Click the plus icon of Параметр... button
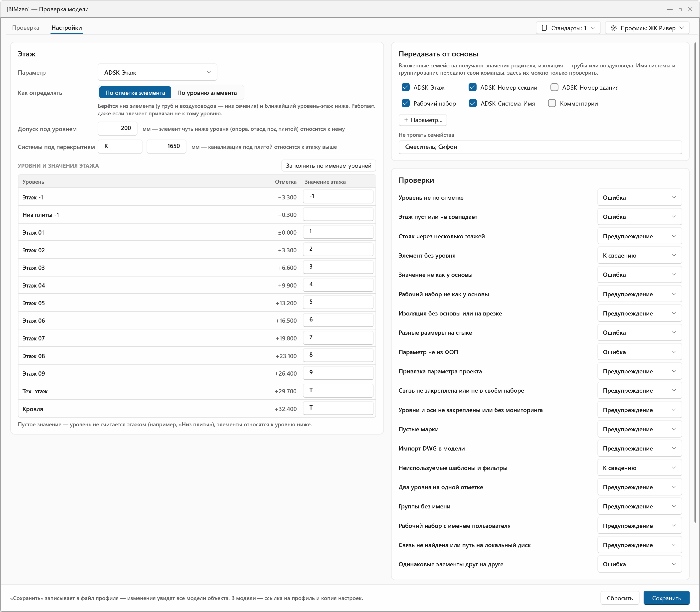 (406, 120)
